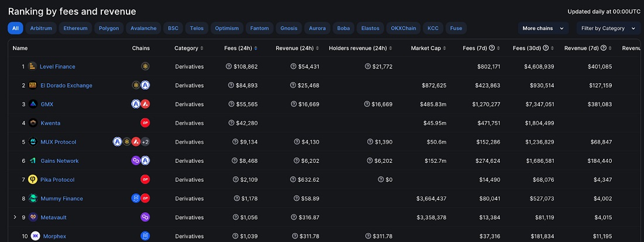Select the All chains filter button
644x242 pixels.
[x=15, y=28]
